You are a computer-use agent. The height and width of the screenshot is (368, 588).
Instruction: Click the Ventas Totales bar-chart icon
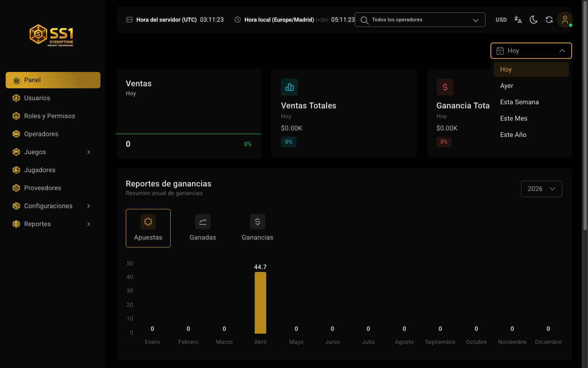[x=290, y=87]
